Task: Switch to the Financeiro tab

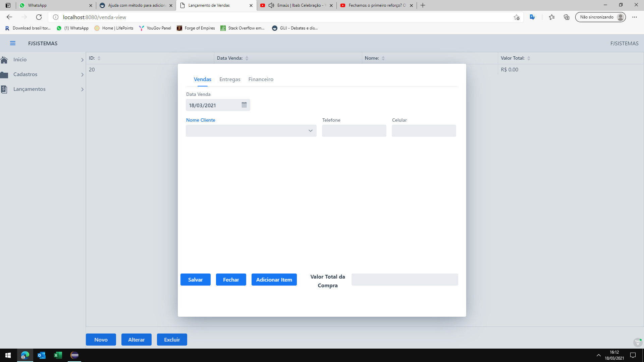Action: [x=261, y=79]
